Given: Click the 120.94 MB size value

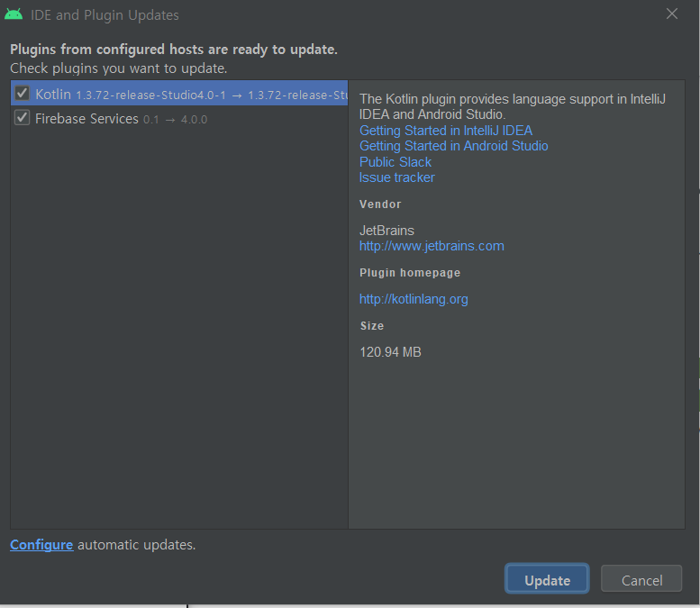Looking at the screenshot, I should point(390,352).
